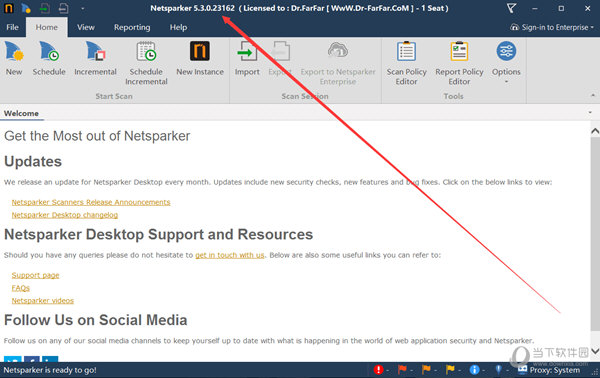Click the orange flag severity icon
The image size is (600, 378).
click(x=426, y=370)
